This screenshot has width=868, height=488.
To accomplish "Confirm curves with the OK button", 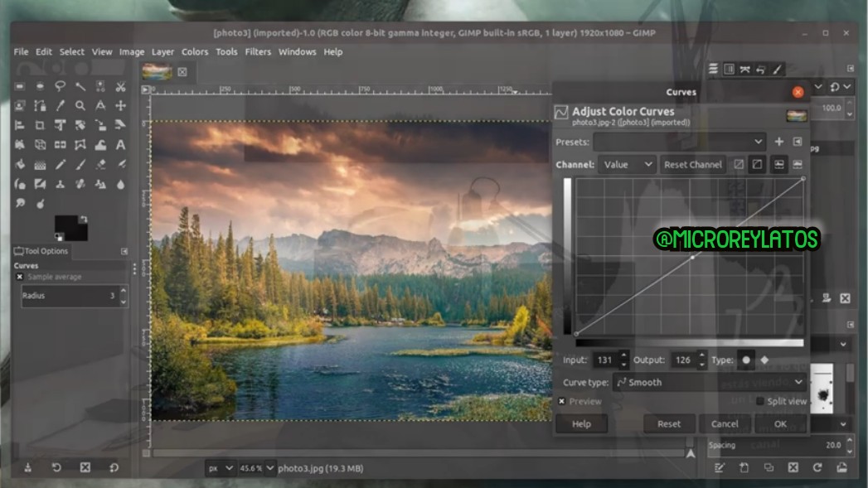I will click(780, 424).
